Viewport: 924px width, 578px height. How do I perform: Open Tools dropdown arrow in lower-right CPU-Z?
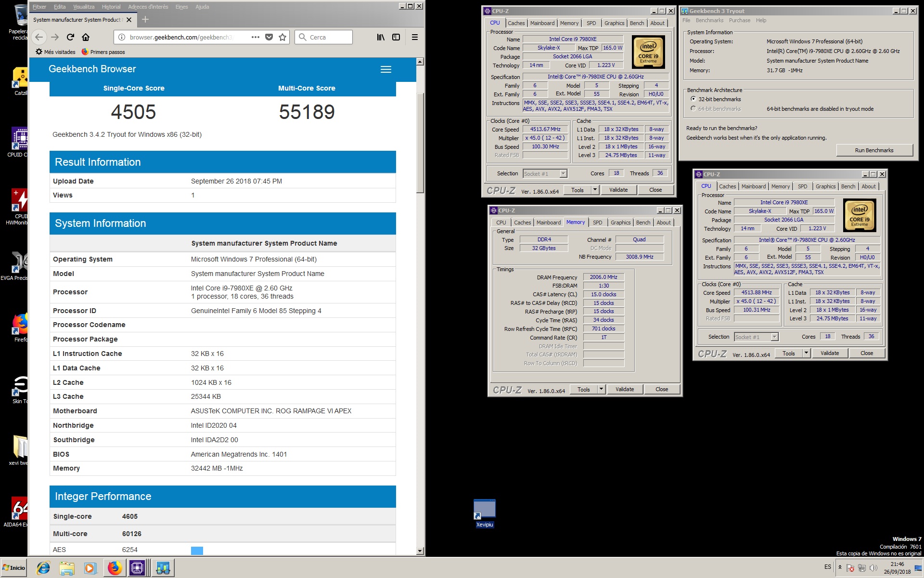pyautogui.click(x=806, y=353)
